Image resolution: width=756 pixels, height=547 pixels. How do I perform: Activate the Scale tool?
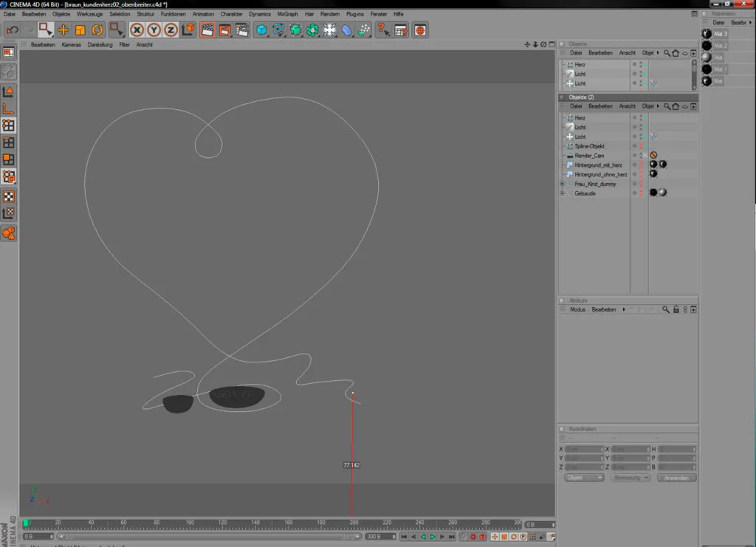click(80, 30)
